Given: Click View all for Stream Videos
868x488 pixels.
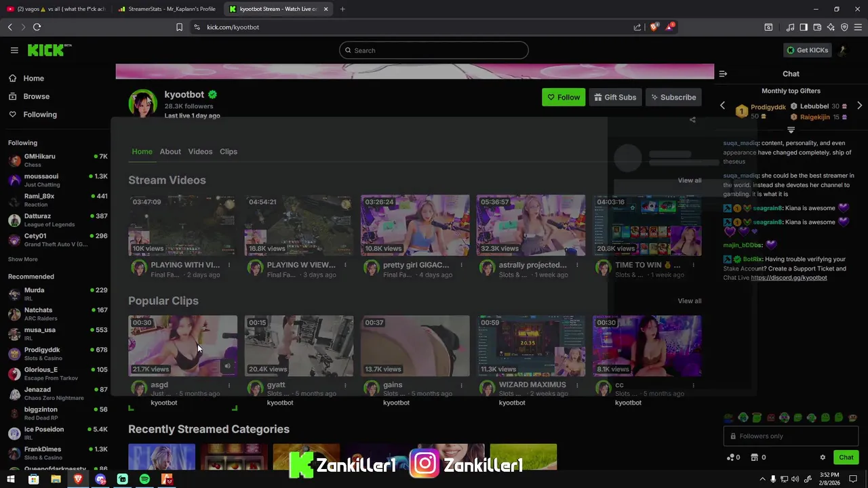Looking at the screenshot, I should point(690,180).
